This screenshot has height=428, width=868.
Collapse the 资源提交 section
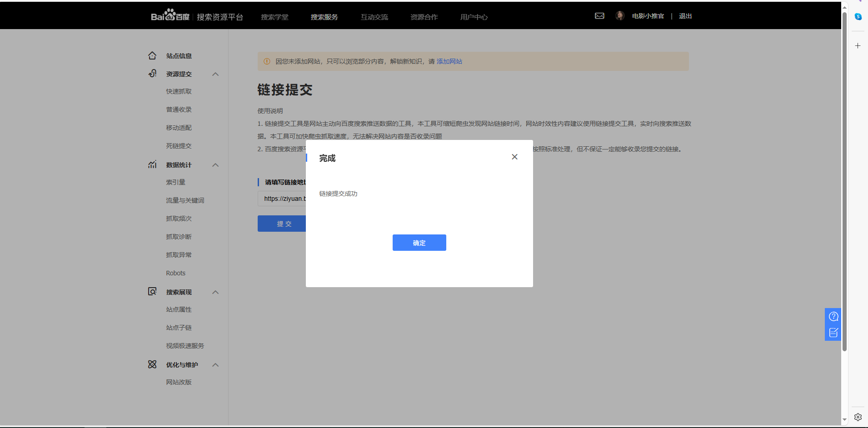(215, 74)
